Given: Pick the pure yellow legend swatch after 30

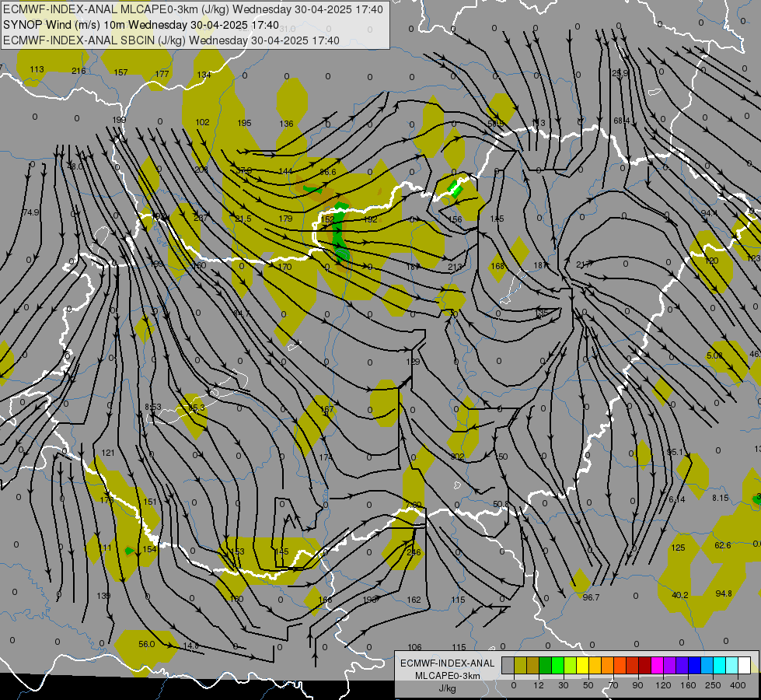Looking at the screenshot, I should click(582, 665).
